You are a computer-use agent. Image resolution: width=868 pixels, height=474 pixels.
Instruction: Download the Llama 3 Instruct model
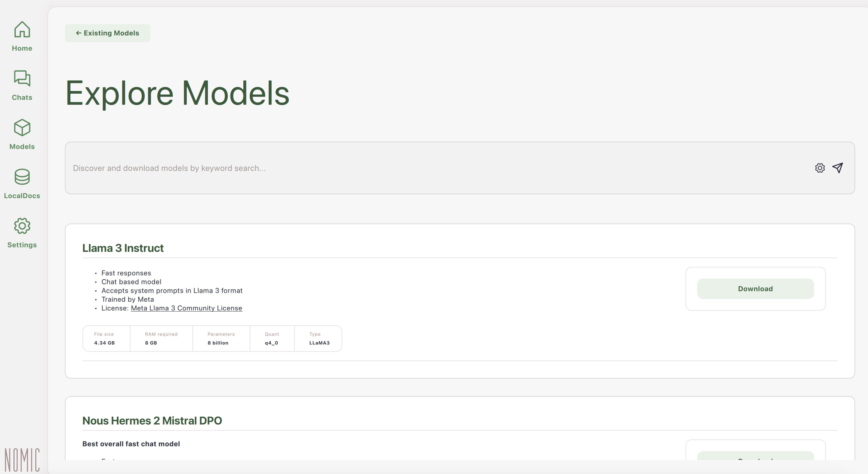[755, 288]
